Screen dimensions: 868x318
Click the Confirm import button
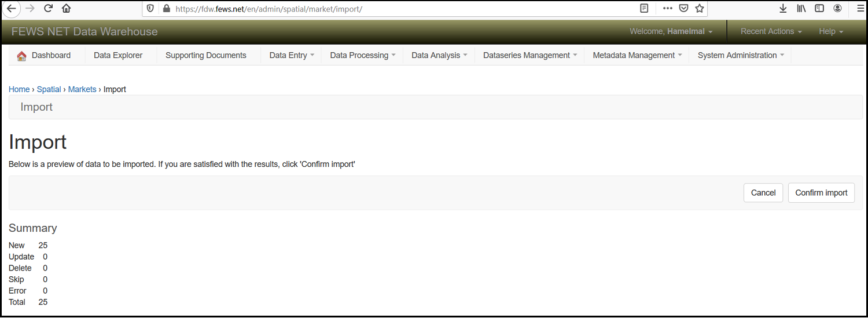(821, 193)
